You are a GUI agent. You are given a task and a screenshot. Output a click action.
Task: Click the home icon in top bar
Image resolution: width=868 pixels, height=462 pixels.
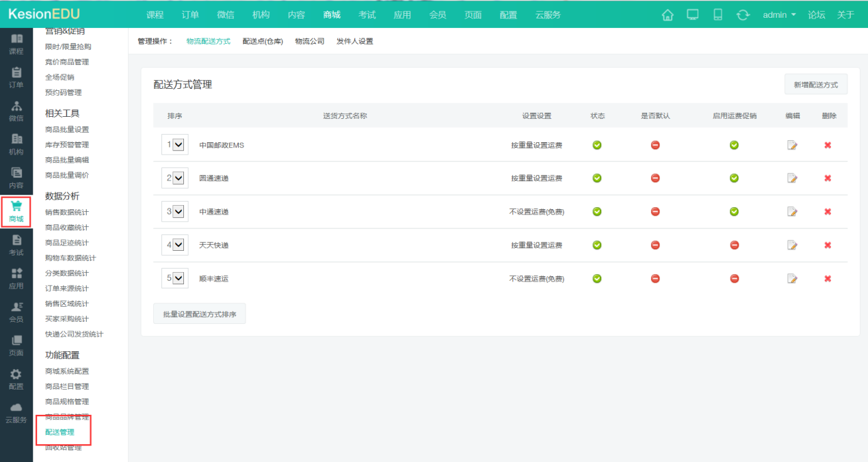click(668, 15)
